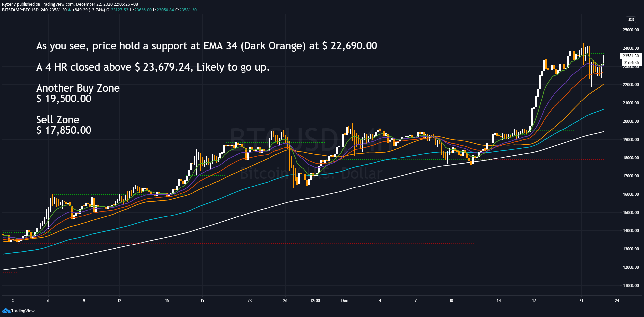The width and height of the screenshot is (644, 317).
Task: Click the high value H:23626.00
Action: (x=141, y=10)
